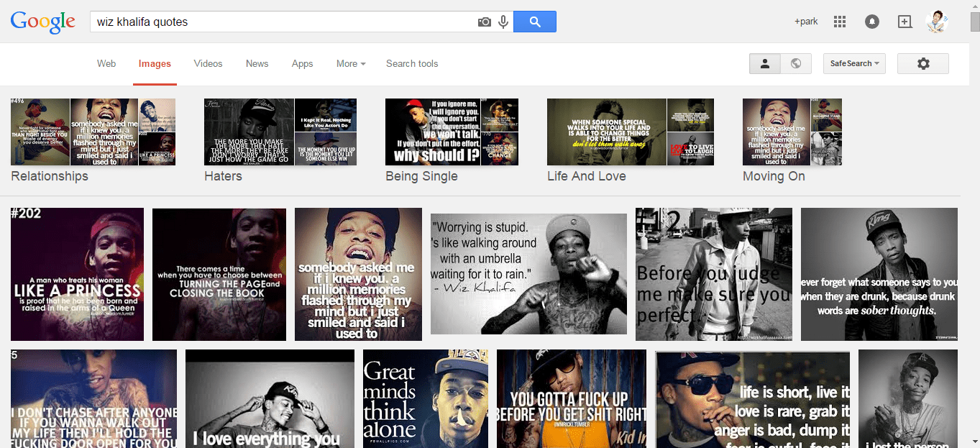Open the 'Turning the page' quote image
Viewport: 980px width, 448px height.
[x=219, y=274]
